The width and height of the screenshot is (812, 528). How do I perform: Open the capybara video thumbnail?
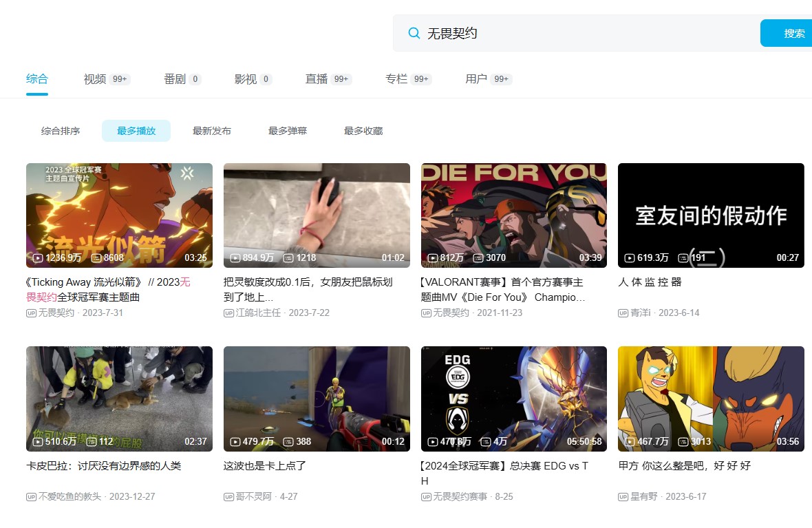[119, 399]
